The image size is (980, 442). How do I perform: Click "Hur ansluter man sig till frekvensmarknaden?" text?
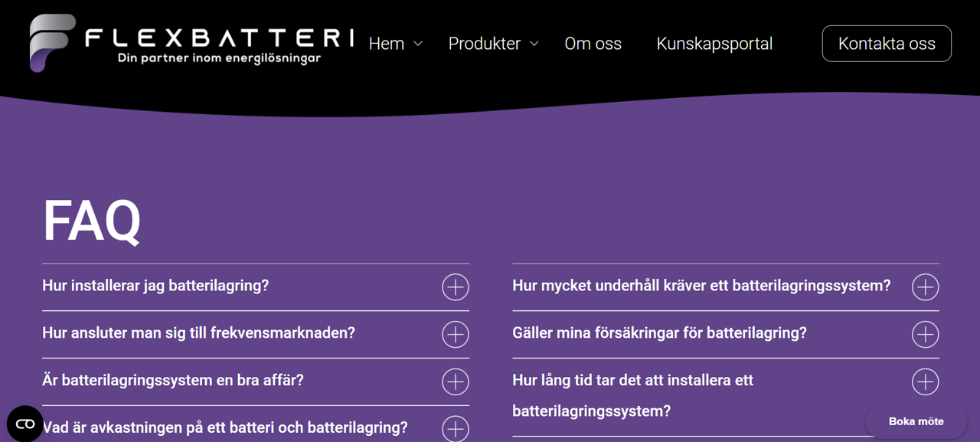198,333
